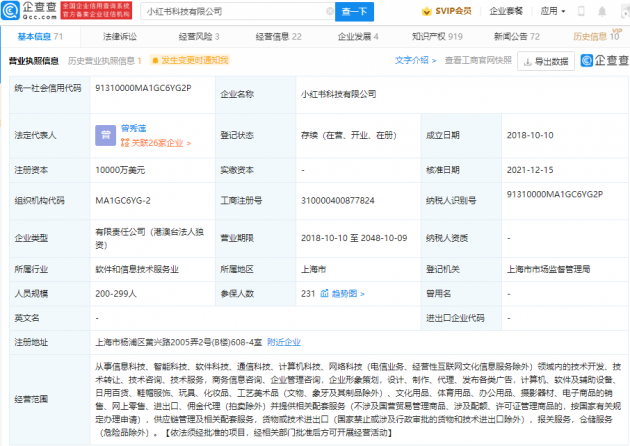Screen dimensions: 630x446
Task: Click the 导出数据 export button
Action: (x=546, y=61)
